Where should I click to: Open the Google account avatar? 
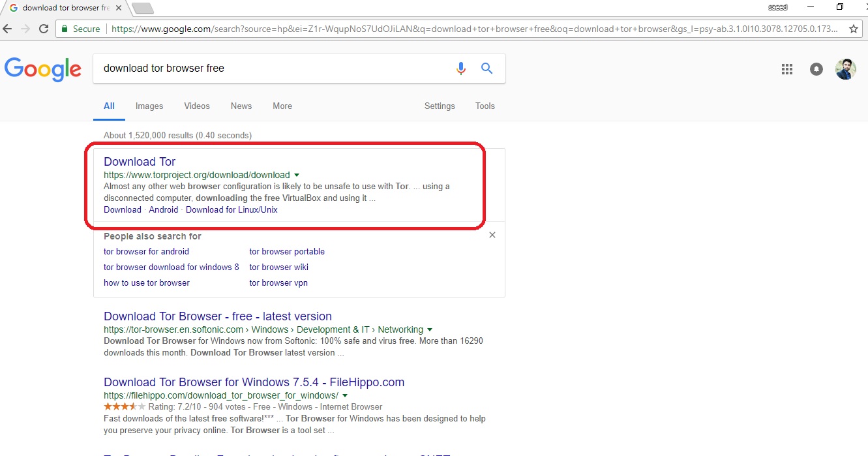coord(846,69)
